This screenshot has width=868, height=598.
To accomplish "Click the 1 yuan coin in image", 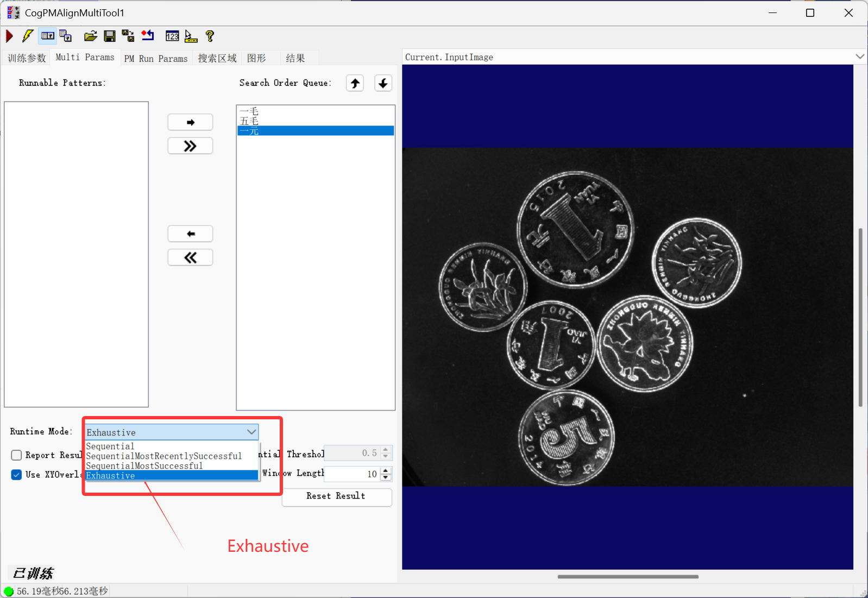I will (x=575, y=230).
